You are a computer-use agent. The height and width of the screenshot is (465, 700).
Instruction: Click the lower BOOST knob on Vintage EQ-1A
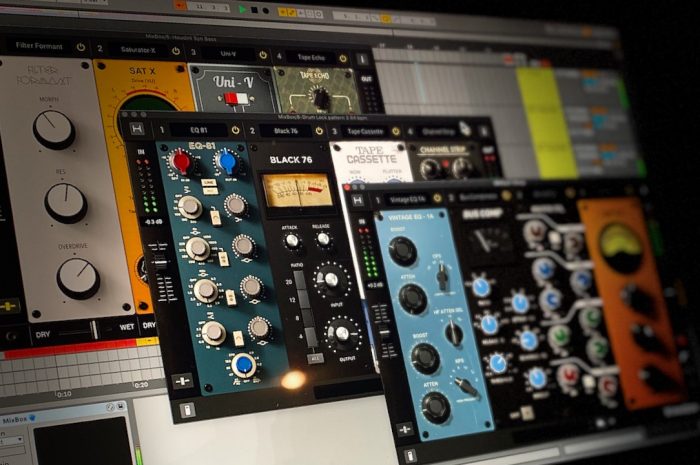coord(425,358)
